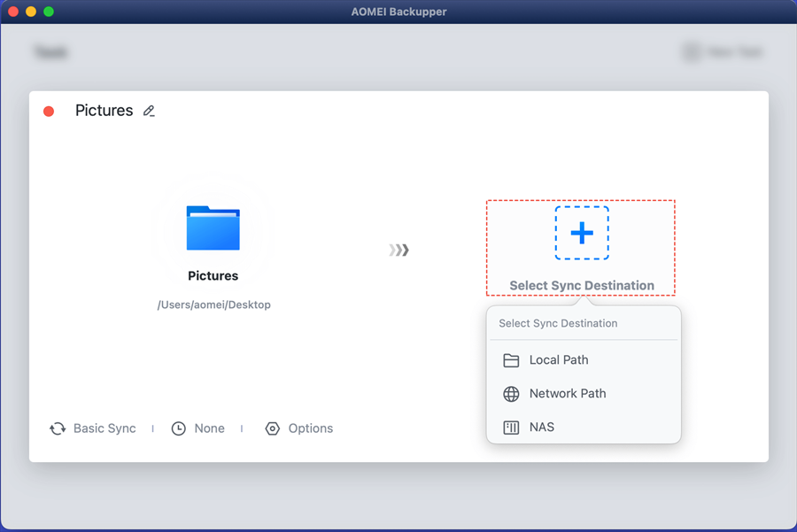Viewport: 797px width, 532px height.
Task: Choose Local Path from the destination menu
Action: click(x=584, y=359)
